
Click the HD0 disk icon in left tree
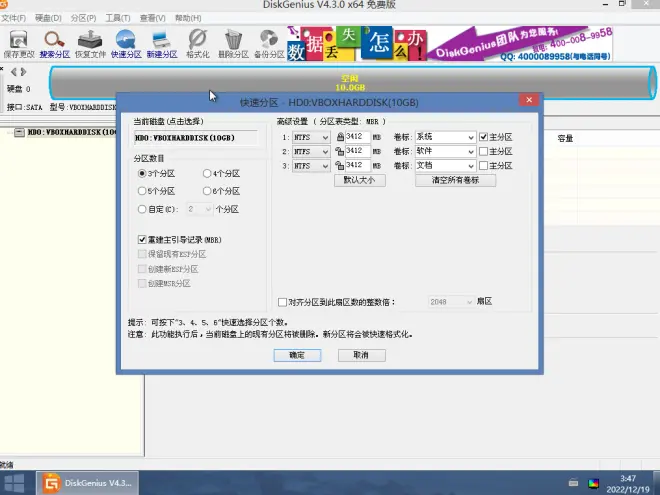(19, 133)
